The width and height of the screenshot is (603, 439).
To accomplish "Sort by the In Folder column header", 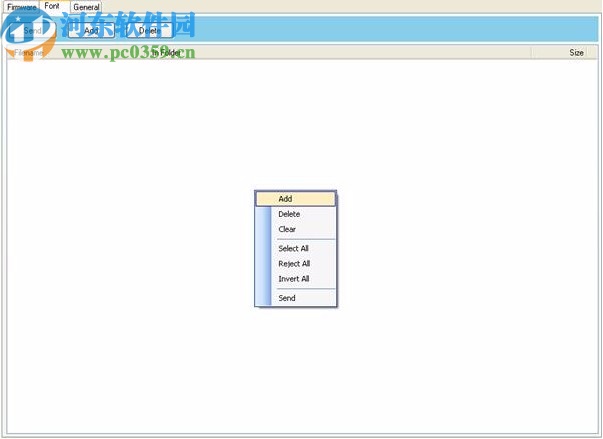I will click(339, 53).
